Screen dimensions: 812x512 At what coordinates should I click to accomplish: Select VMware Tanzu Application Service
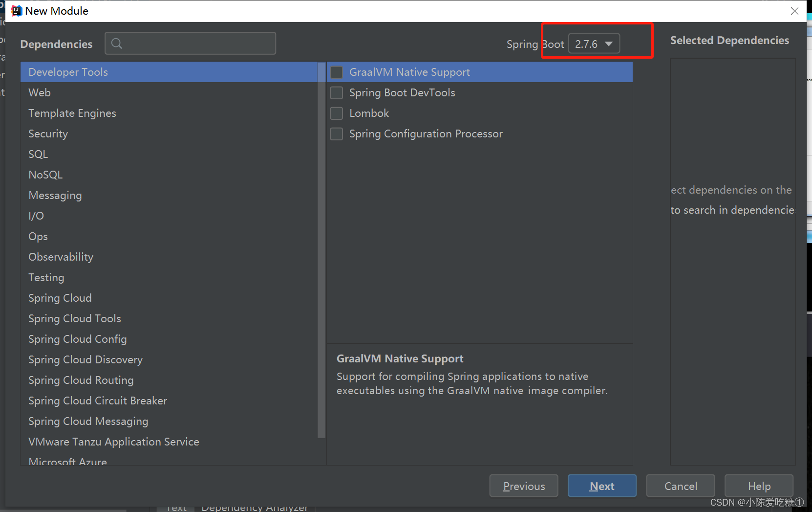click(169, 442)
